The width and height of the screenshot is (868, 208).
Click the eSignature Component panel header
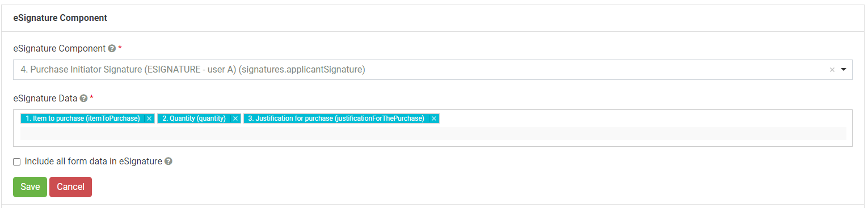(x=60, y=18)
